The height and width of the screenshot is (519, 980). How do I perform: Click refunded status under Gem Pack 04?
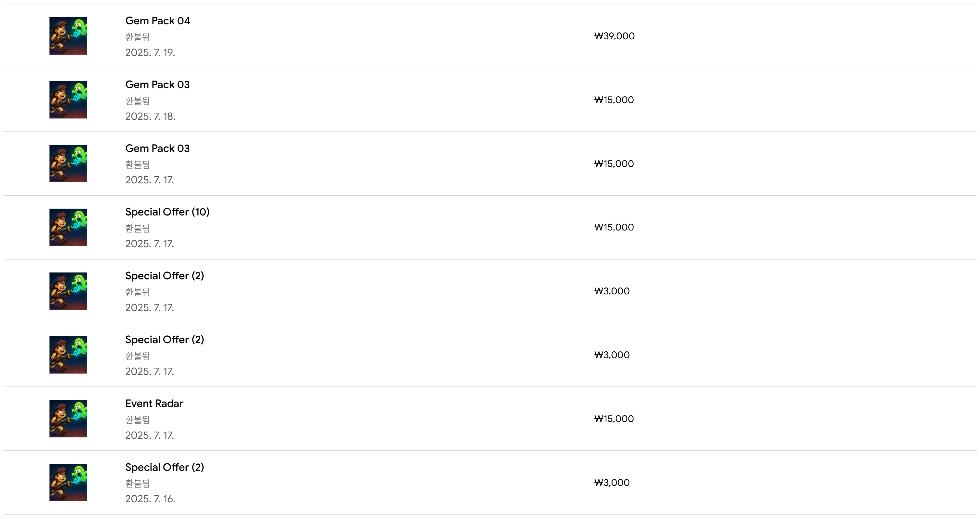(138, 37)
